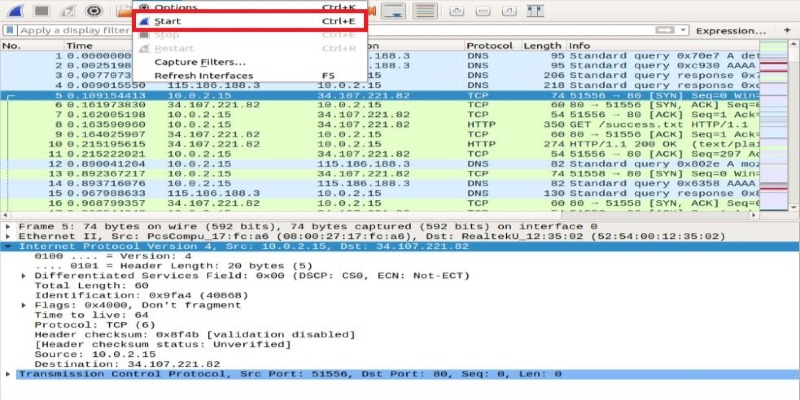
Task: Expand the Transmission Control Protocol node
Action: click(9, 373)
